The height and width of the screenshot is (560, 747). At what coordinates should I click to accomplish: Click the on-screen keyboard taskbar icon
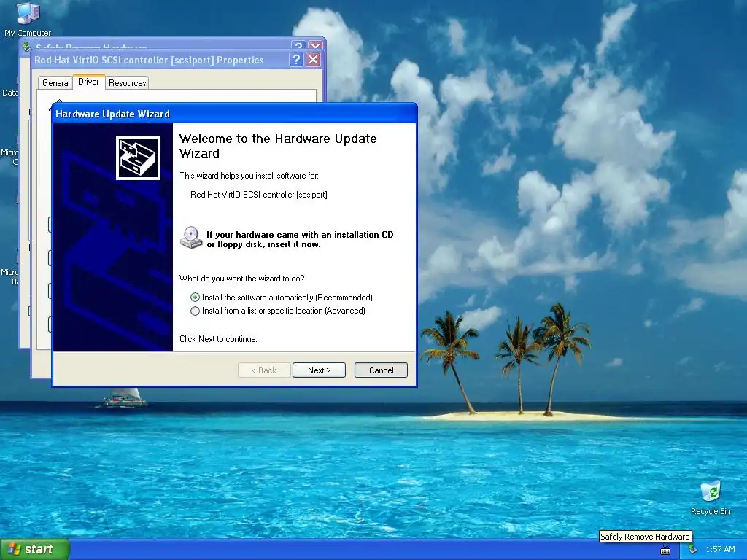[665, 551]
